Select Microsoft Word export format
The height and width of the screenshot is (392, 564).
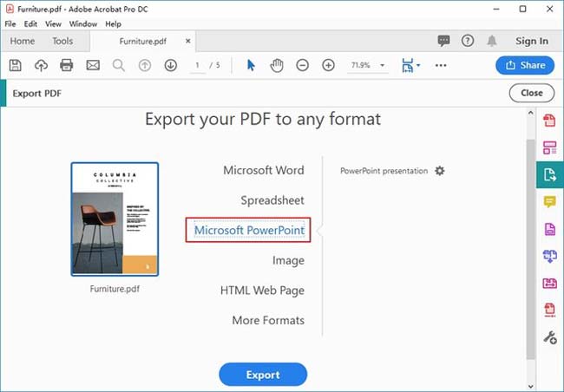264,170
